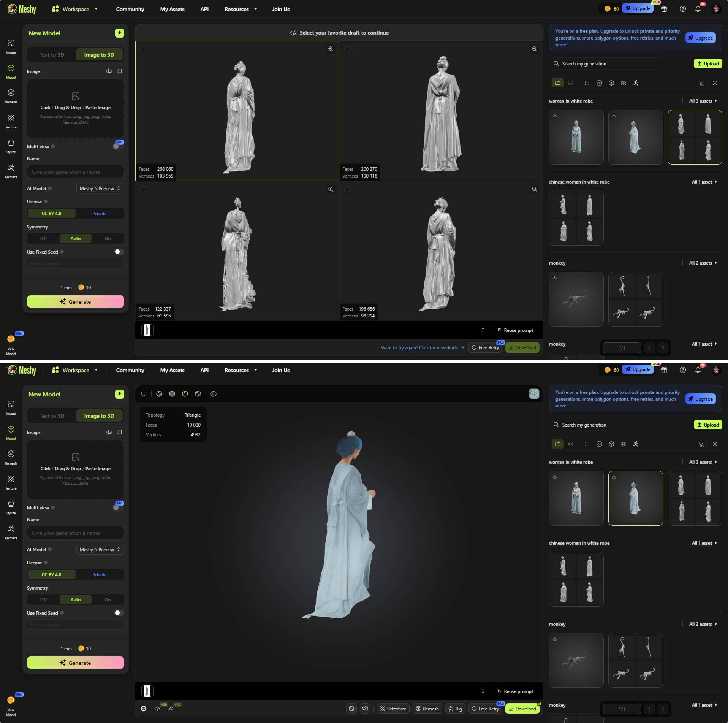Expand All 1 asset for chinese woman, draft-selection screen
Screen dimensions: 728x723
(x=704, y=182)
